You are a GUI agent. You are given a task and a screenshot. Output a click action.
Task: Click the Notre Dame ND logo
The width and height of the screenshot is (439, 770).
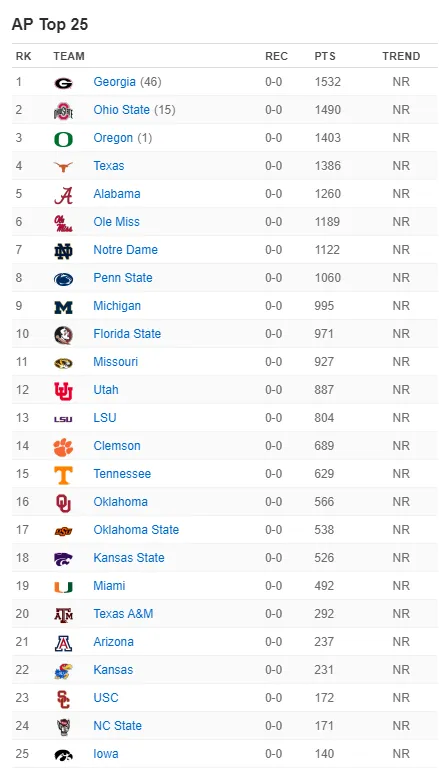pyautogui.click(x=63, y=251)
